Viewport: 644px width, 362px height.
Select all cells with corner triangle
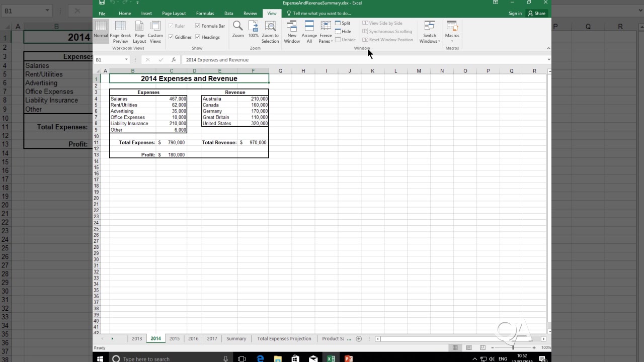pyautogui.click(x=98, y=71)
